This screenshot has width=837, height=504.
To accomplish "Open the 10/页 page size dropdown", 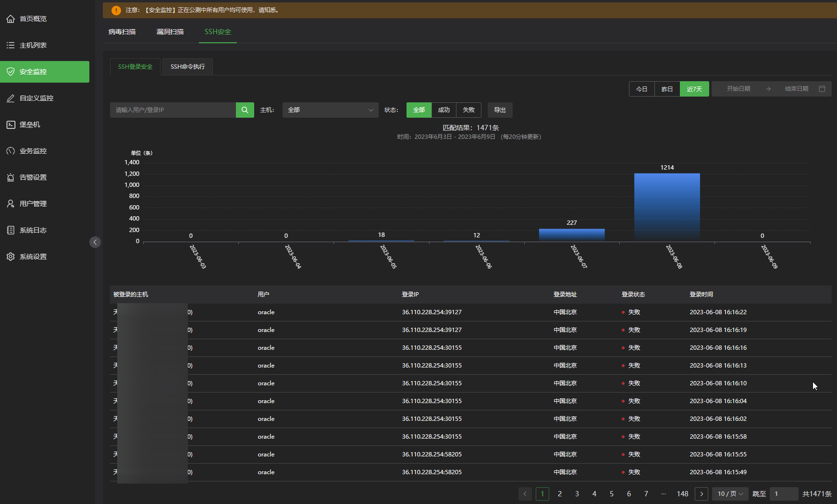I will click(730, 494).
